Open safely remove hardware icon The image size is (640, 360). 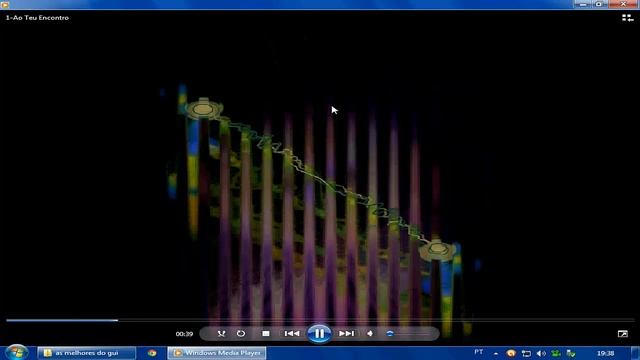[571, 353]
